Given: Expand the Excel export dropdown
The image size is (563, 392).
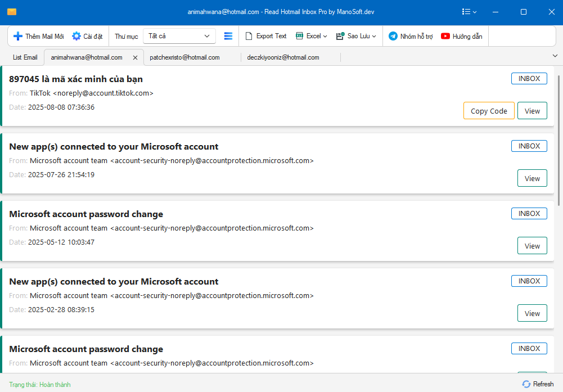Looking at the screenshot, I should point(325,36).
